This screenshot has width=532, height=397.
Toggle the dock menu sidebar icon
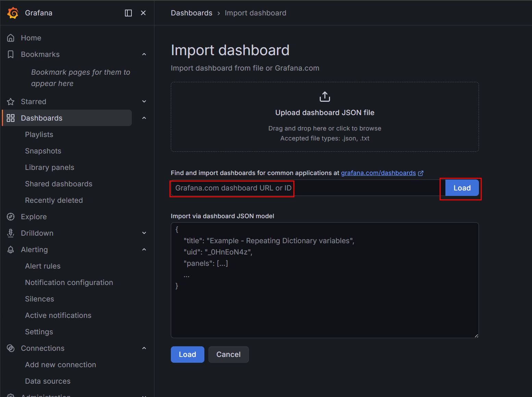(128, 13)
